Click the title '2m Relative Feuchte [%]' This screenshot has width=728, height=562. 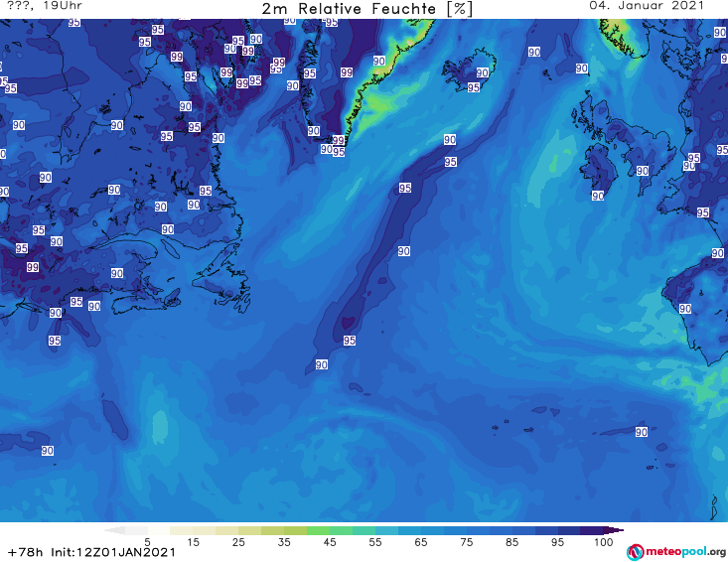coord(366,9)
